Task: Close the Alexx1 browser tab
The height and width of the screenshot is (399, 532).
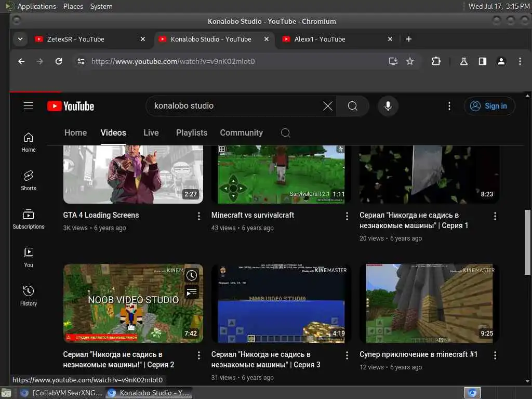Action: click(390, 39)
